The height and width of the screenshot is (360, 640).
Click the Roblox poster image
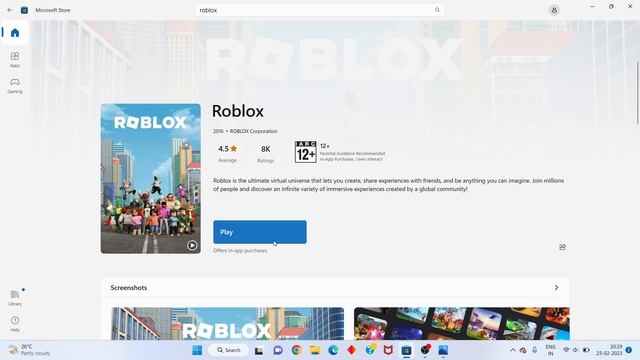coord(151,178)
